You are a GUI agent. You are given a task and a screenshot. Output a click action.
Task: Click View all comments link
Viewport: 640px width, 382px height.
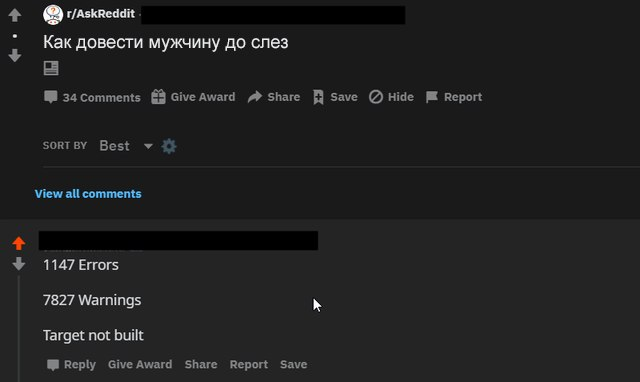point(88,194)
